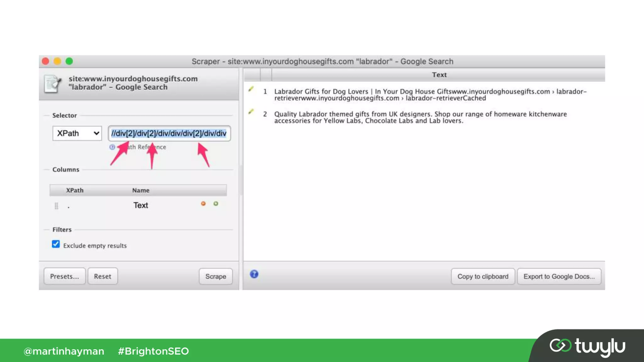Open the XPath selector type dropdown
This screenshot has height=362, width=644.
pos(77,133)
